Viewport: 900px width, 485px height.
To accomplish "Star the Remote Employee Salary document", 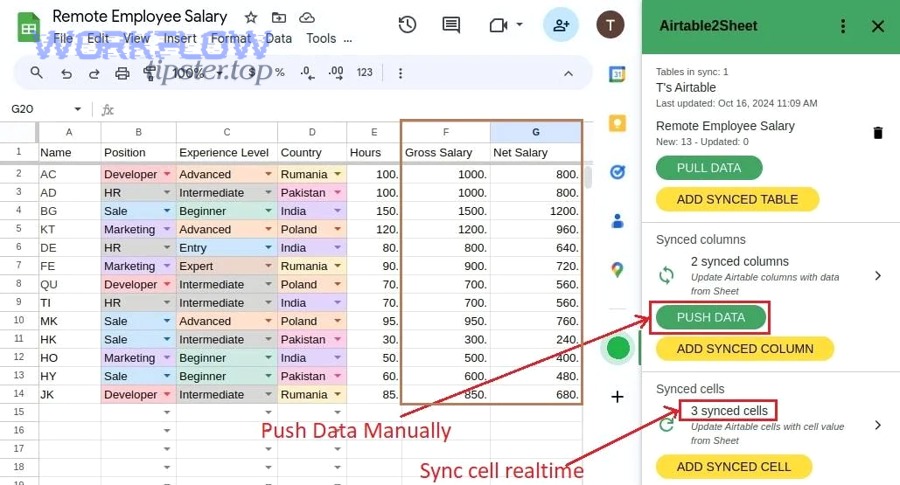I will tap(251, 17).
